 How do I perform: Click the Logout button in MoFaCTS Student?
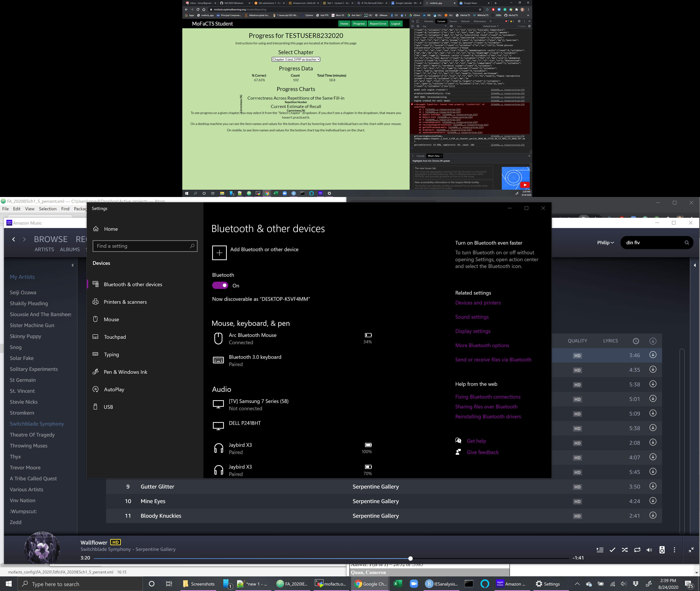point(396,24)
